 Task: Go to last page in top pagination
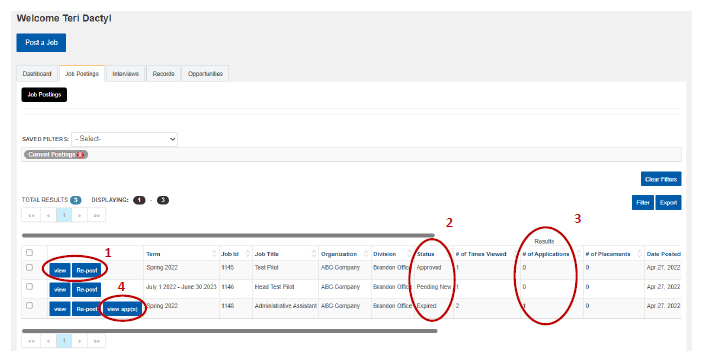point(96,215)
